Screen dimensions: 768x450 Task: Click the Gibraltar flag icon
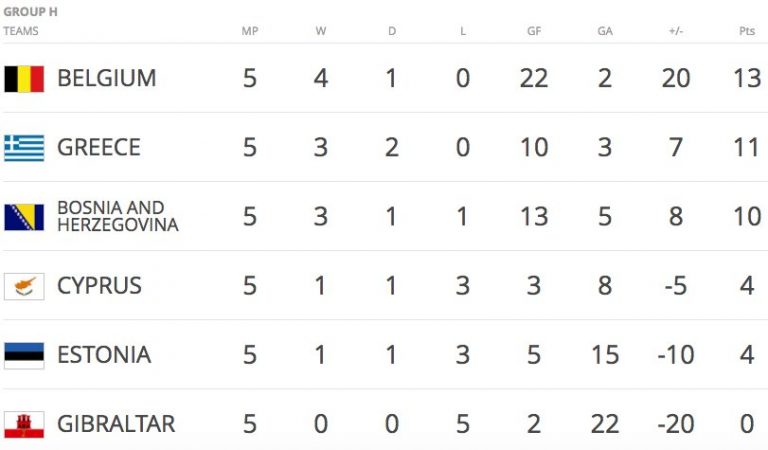24,424
